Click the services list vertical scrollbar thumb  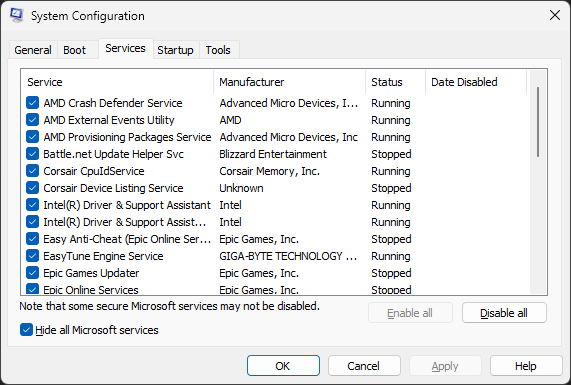[x=538, y=122]
